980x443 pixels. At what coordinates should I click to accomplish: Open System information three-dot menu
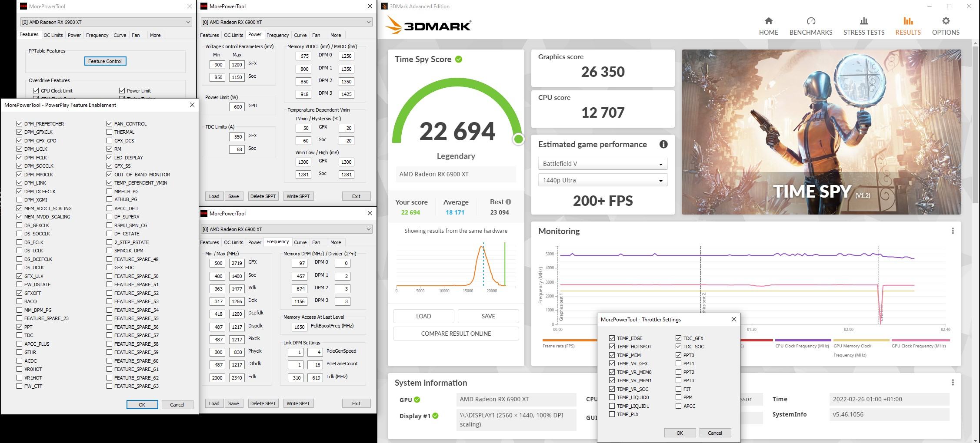point(953,383)
